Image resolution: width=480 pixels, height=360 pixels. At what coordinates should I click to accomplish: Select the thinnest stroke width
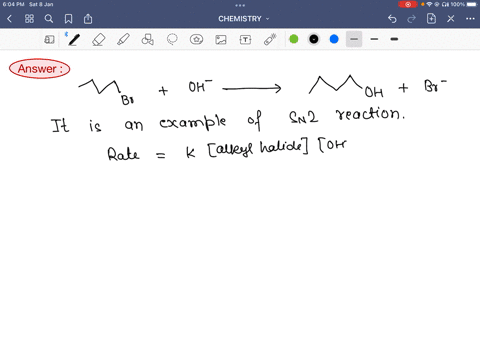point(354,39)
